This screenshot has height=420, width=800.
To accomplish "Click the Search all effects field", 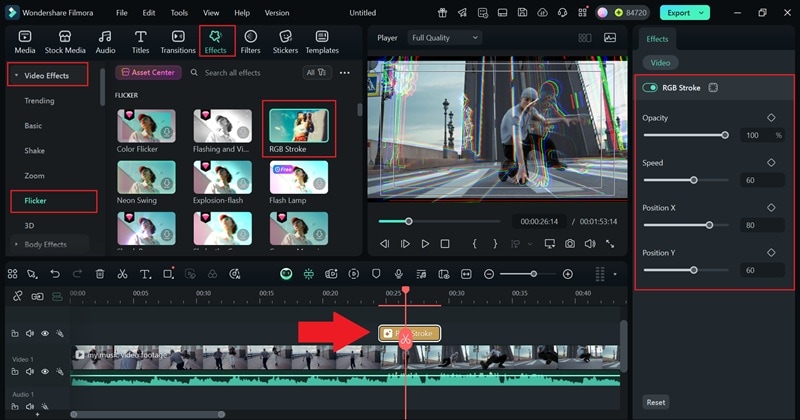I will tap(232, 73).
